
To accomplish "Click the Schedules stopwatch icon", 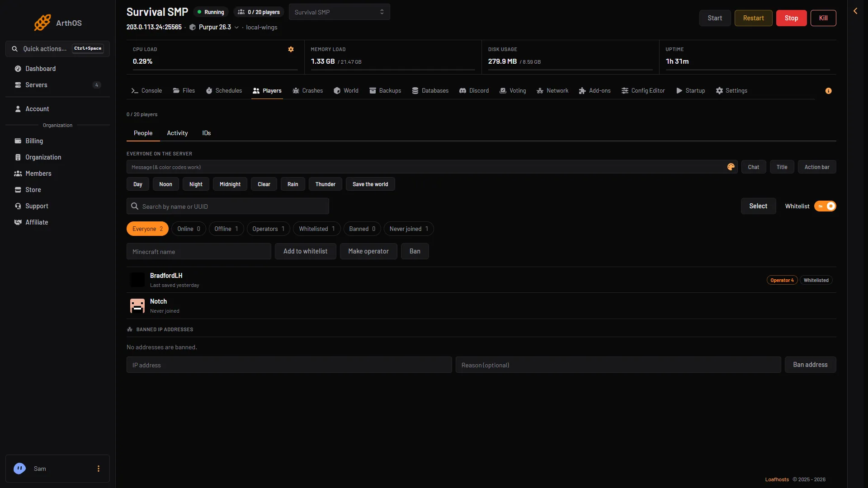I will (209, 91).
